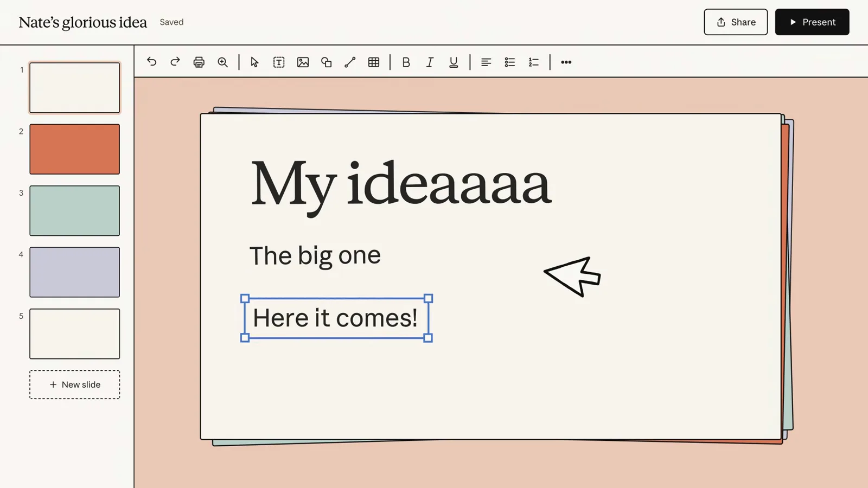This screenshot has width=868, height=488.
Task: Click bottom-right resize handle of selected box
Action: [x=428, y=338]
